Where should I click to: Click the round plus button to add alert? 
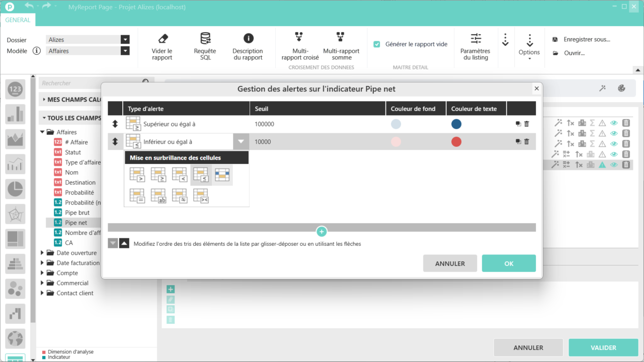pos(321,232)
